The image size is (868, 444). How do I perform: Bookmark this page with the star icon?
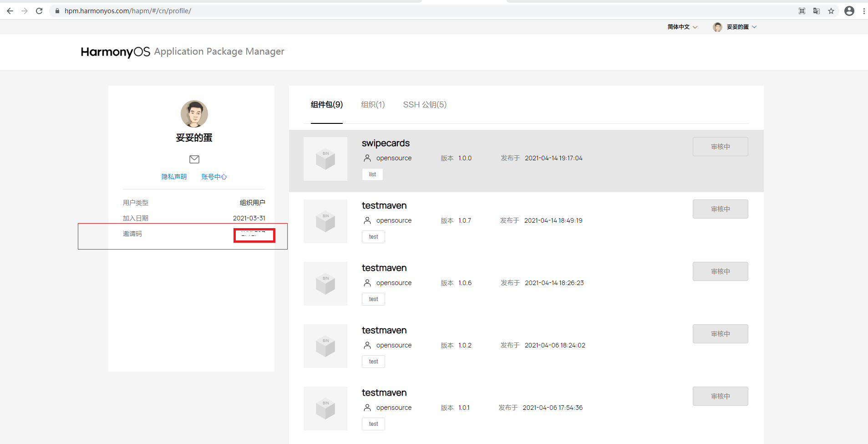(x=831, y=11)
